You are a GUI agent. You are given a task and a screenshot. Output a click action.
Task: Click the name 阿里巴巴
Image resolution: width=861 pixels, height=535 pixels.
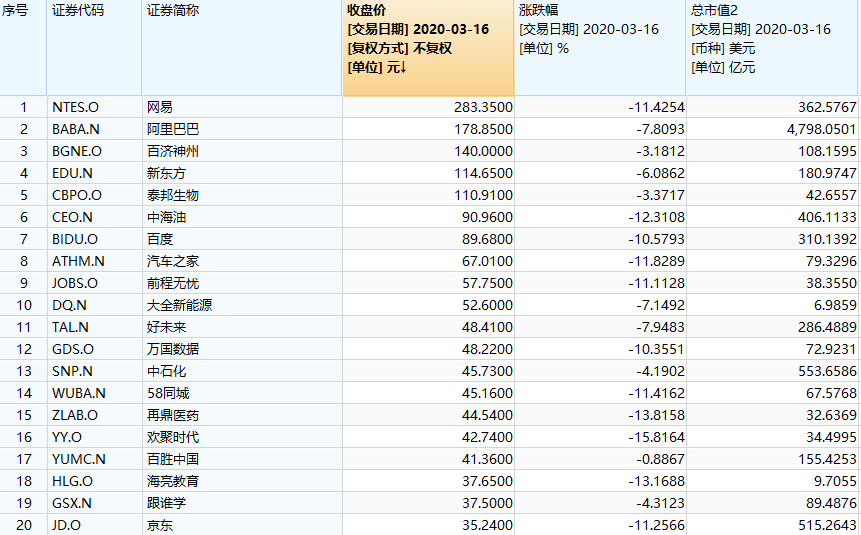(x=173, y=129)
